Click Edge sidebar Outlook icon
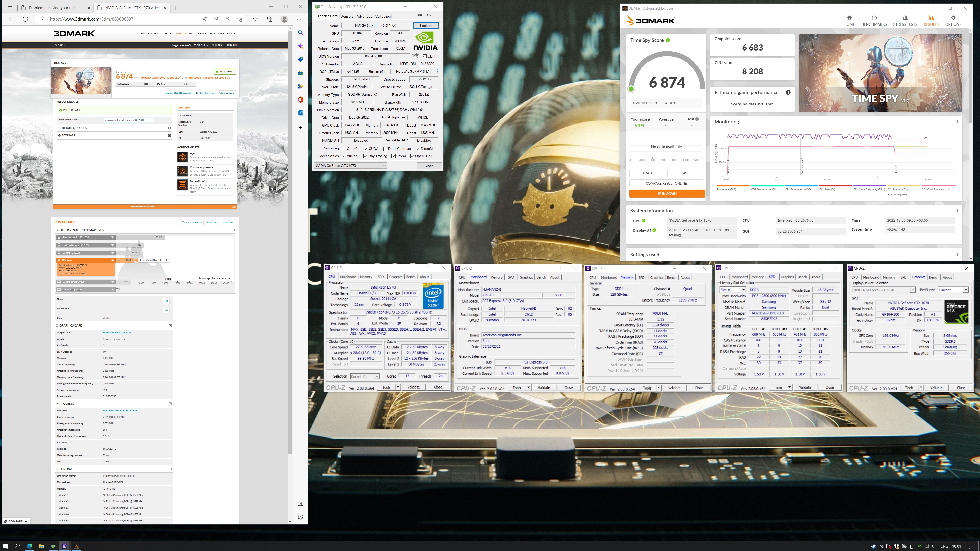This screenshot has width=980, height=551. coord(300,112)
